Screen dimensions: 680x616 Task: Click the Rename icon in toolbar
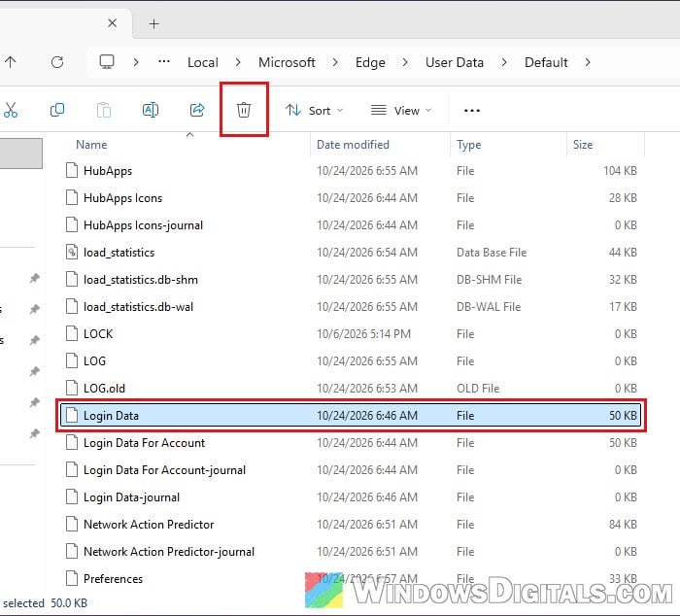(x=151, y=110)
